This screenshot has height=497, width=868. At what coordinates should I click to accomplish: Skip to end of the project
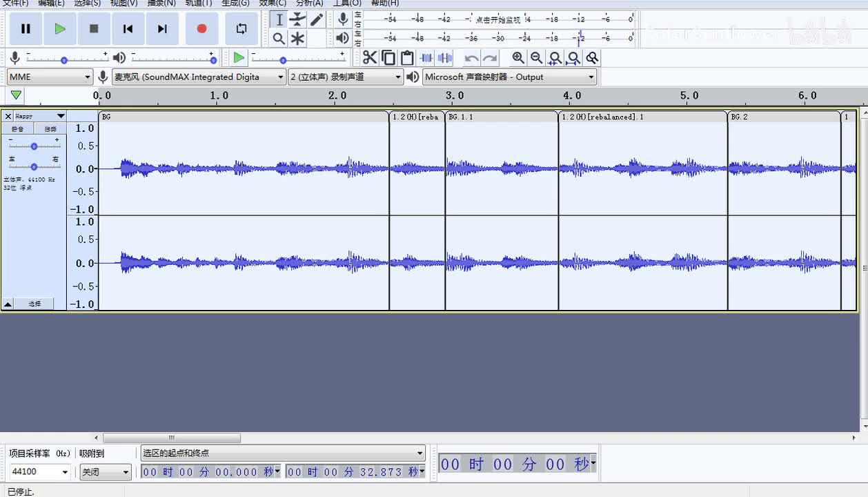click(x=162, y=28)
